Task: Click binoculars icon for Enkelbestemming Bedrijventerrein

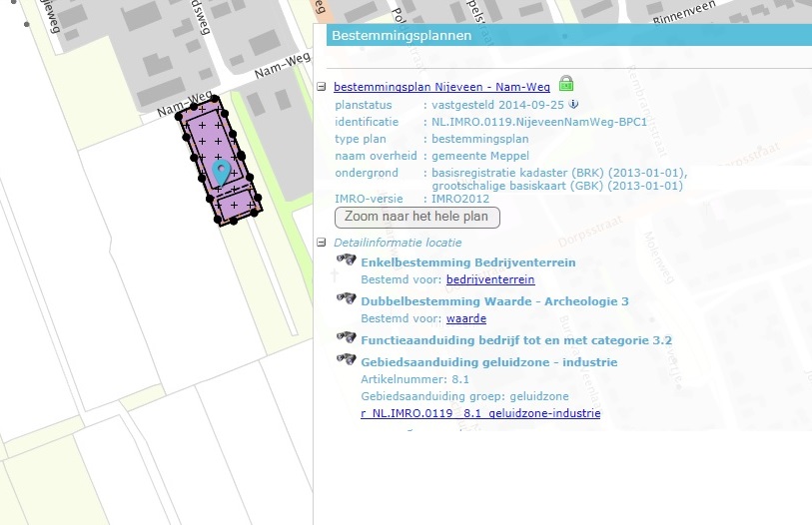Action: (347, 260)
